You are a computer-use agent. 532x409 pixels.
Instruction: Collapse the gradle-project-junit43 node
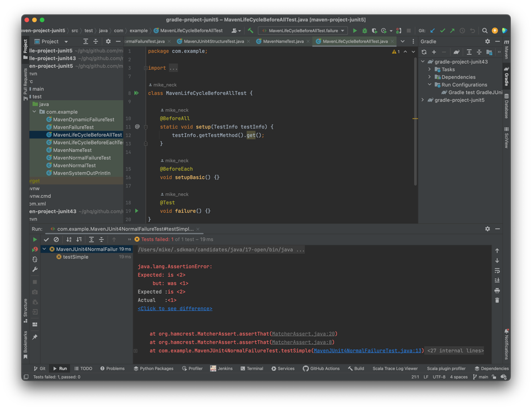423,62
